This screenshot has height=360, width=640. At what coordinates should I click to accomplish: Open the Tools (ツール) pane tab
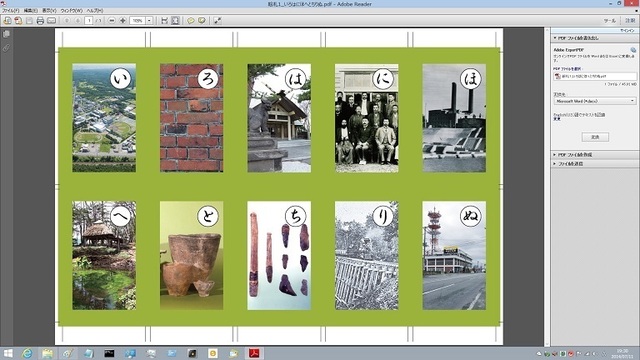[x=609, y=20]
